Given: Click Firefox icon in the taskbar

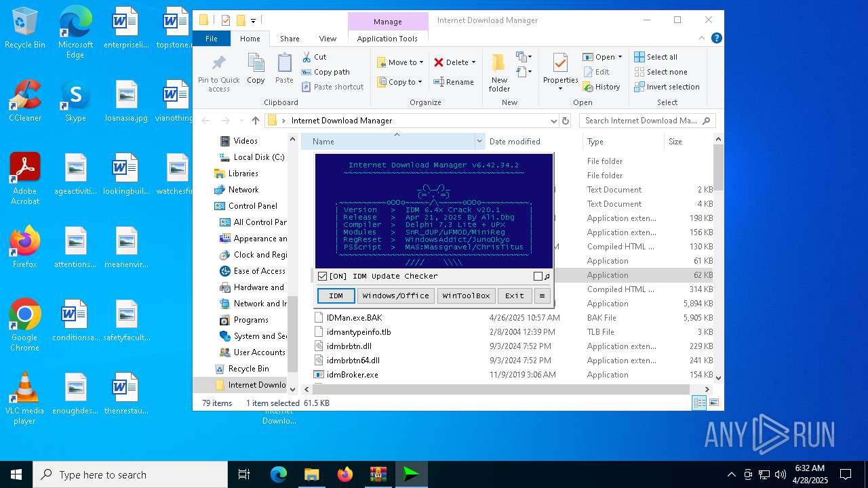Looking at the screenshot, I should point(345,474).
